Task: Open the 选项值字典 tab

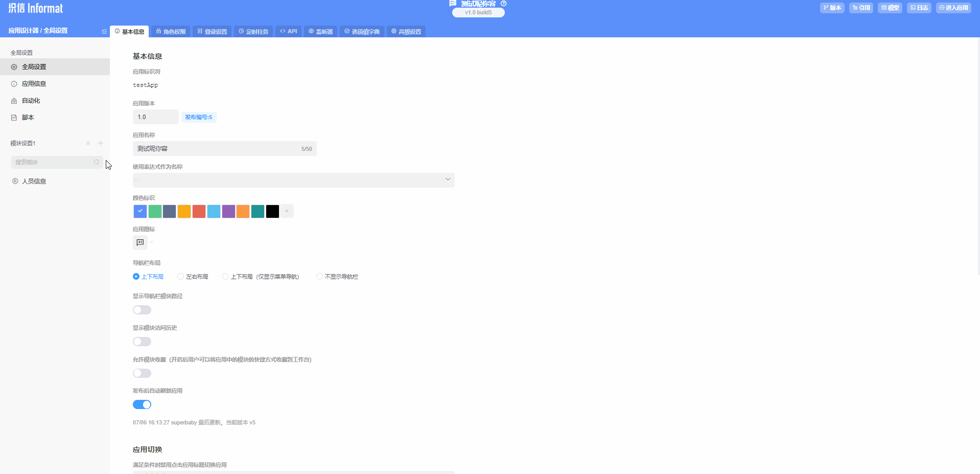Action: [362, 31]
